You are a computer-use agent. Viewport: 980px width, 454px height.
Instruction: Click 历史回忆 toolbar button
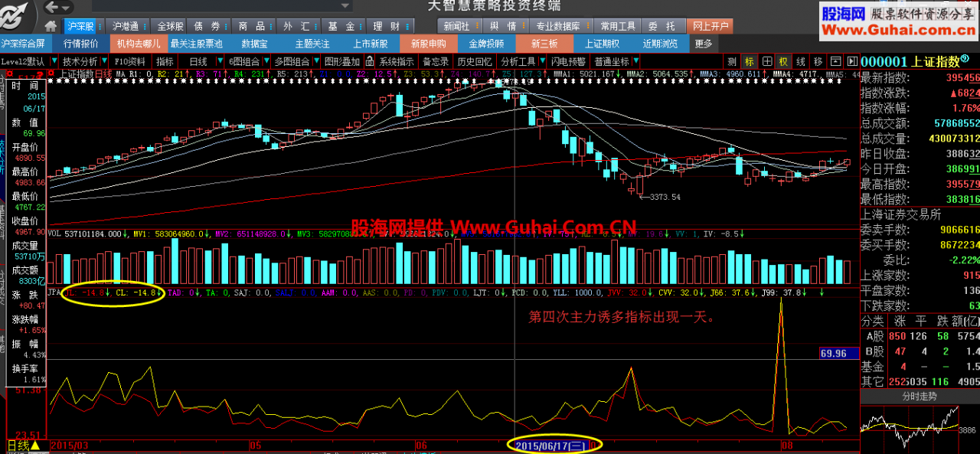(475, 61)
